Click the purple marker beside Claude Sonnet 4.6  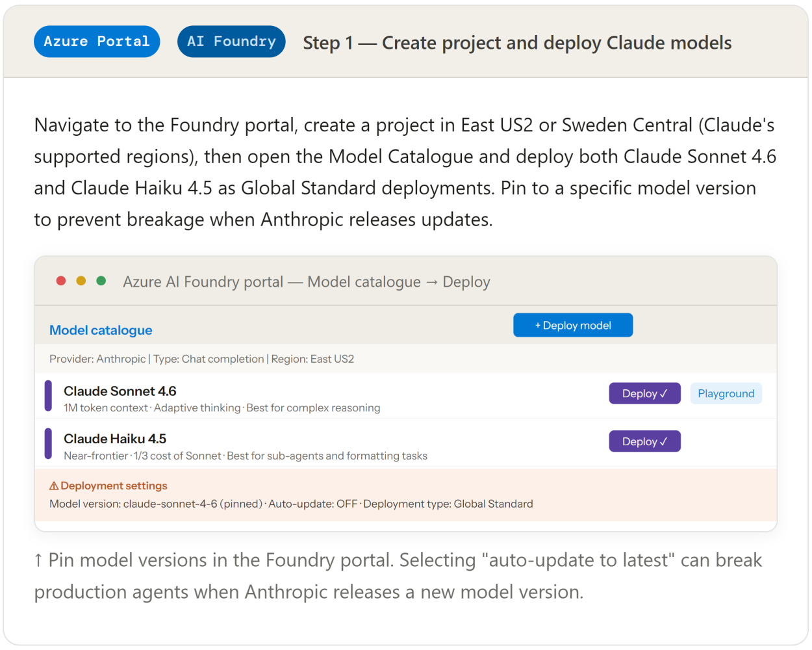tap(48, 396)
